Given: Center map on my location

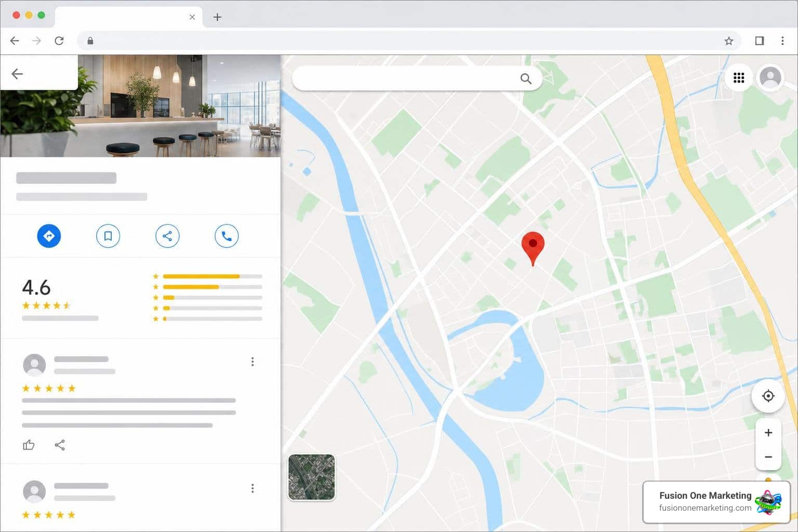Looking at the screenshot, I should [768, 396].
